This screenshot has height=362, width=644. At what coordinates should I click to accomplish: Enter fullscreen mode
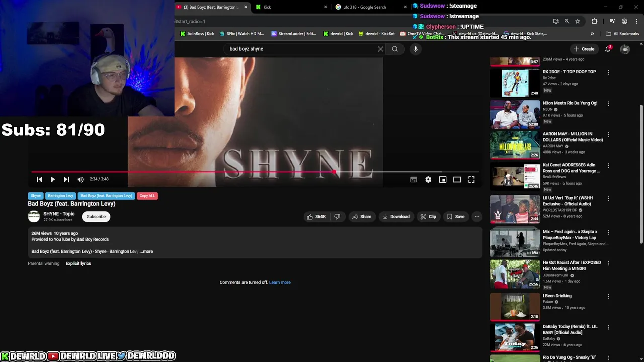[x=471, y=179]
